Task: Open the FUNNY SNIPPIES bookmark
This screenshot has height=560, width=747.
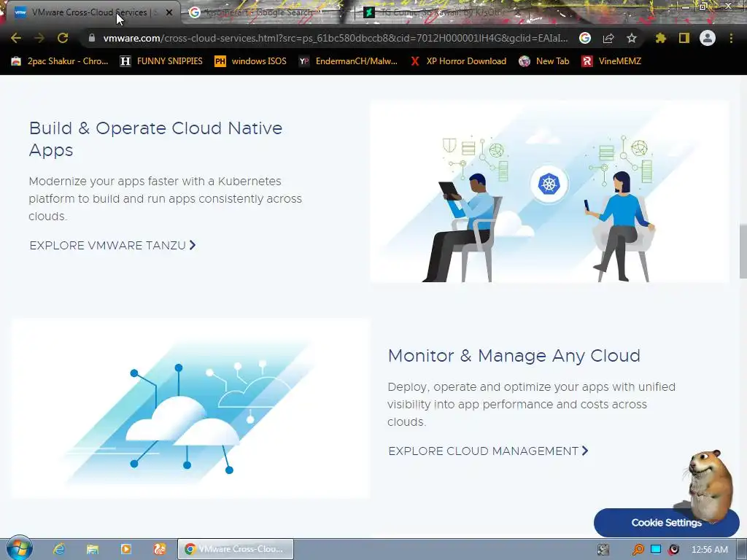Action: pyautogui.click(x=161, y=61)
